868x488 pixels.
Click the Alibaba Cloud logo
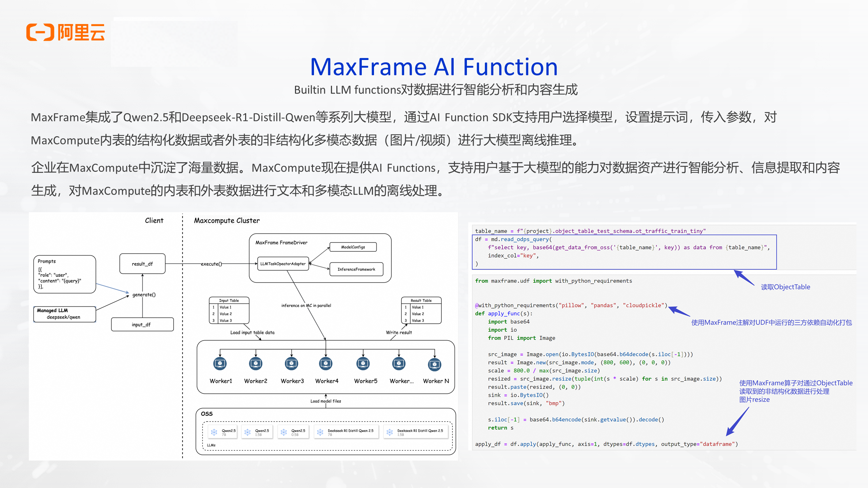(x=65, y=33)
